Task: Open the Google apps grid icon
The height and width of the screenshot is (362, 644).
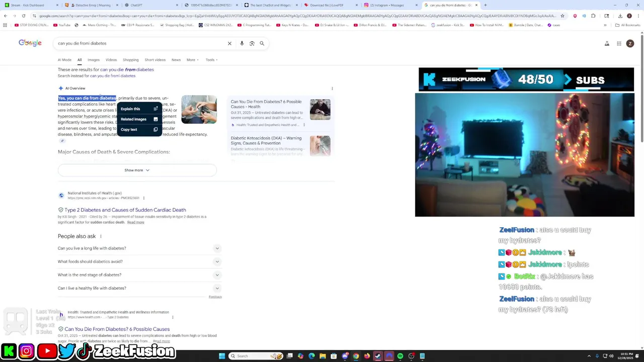Action: click(619, 44)
